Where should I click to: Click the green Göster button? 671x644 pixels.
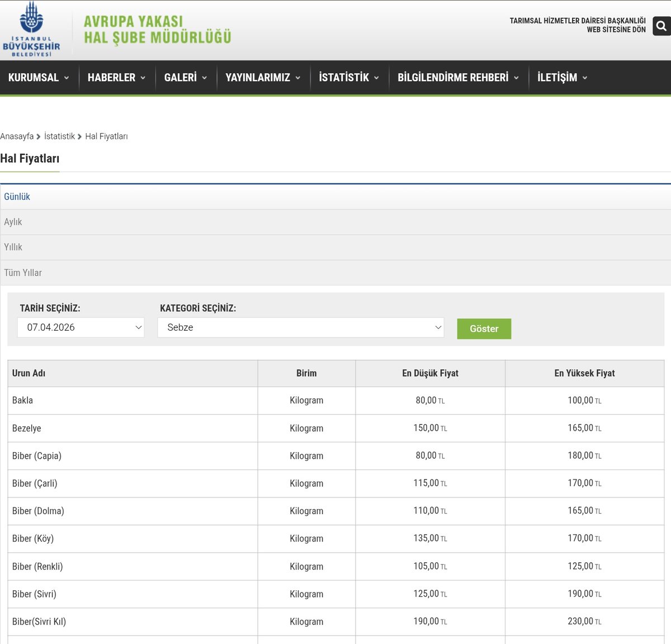pyautogui.click(x=484, y=329)
